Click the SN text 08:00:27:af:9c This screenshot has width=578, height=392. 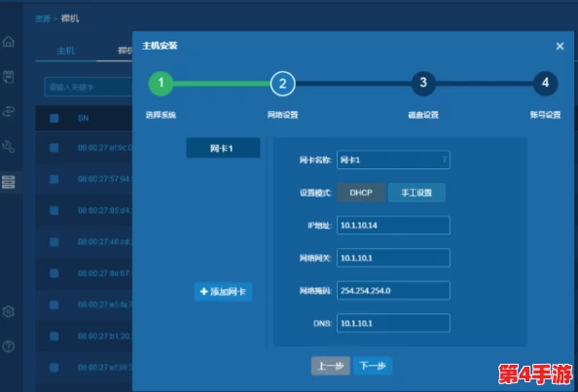[x=105, y=148]
